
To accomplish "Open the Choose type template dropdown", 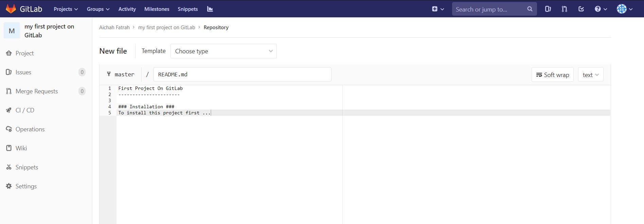I will coord(223,51).
